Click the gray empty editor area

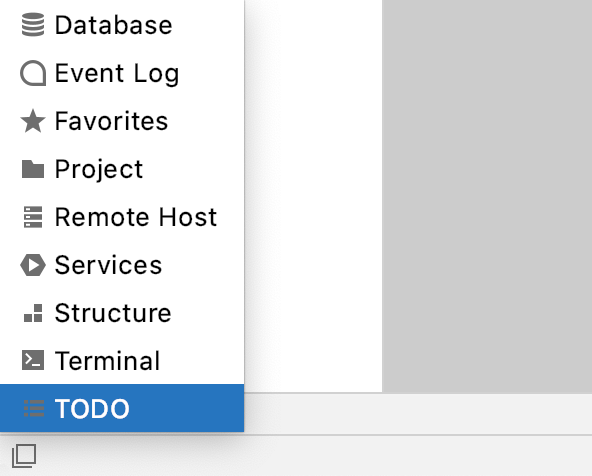[x=487, y=196]
